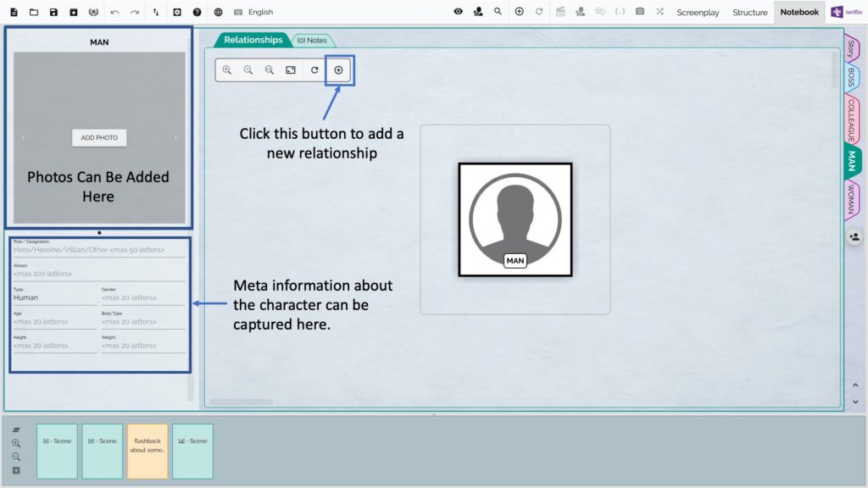Zoom in the relationship graph
The height and width of the screenshot is (488, 868).
(x=227, y=70)
